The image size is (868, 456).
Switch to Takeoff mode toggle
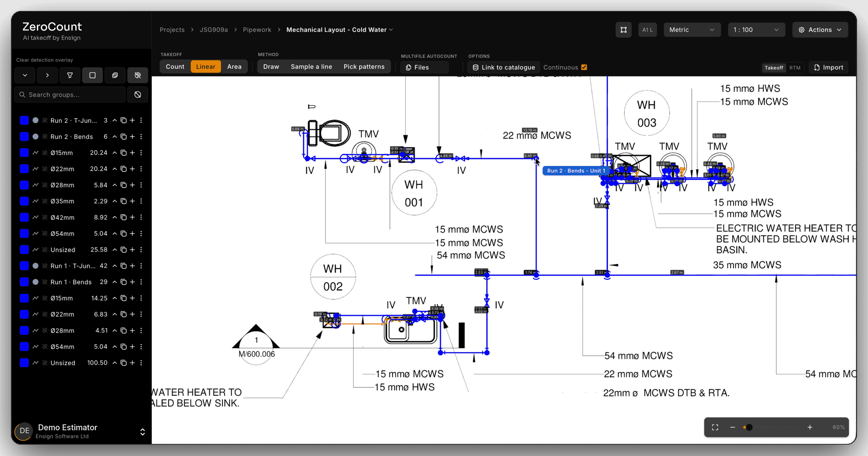click(774, 67)
